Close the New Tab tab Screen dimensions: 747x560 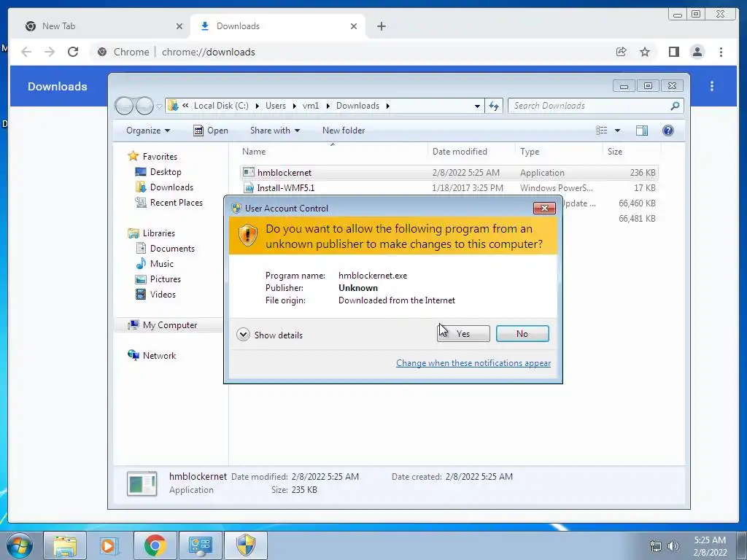[x=179, y=26]
